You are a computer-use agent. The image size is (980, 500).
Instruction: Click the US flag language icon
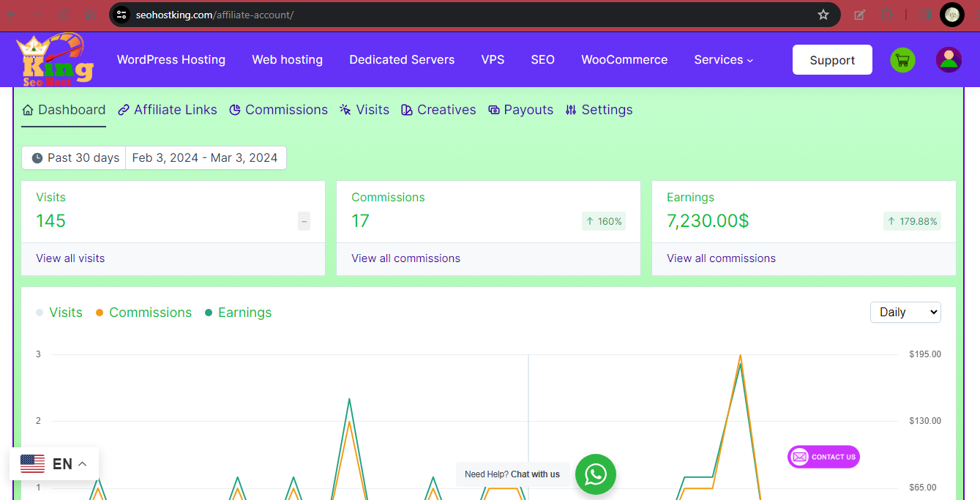tap(32, 464)
